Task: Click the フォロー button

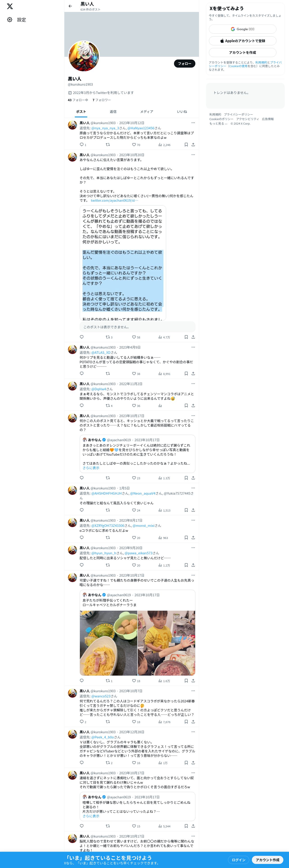Action: [185, 63]
